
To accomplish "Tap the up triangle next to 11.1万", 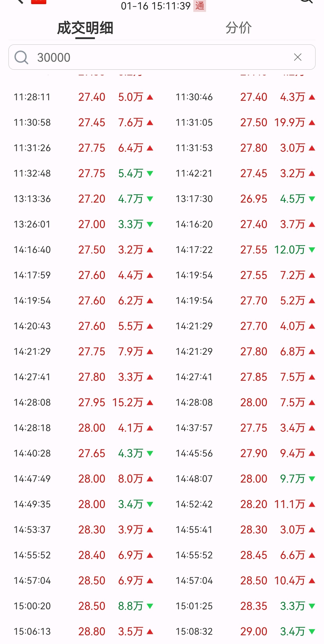I will click(312, 504).
